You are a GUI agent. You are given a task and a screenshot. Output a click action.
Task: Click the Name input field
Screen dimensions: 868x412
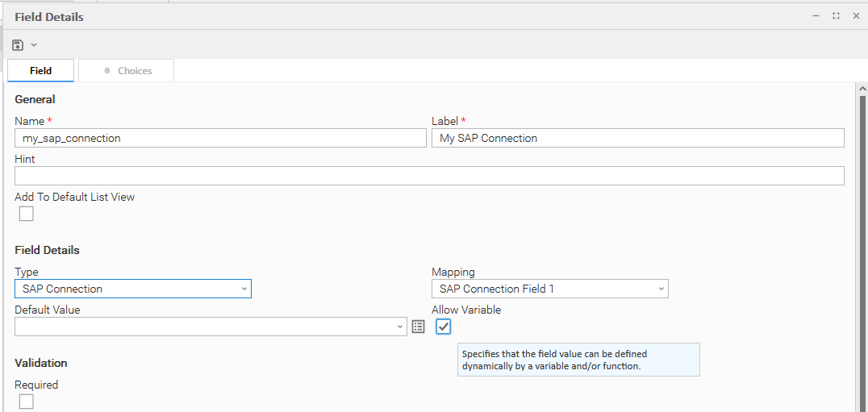219,138
